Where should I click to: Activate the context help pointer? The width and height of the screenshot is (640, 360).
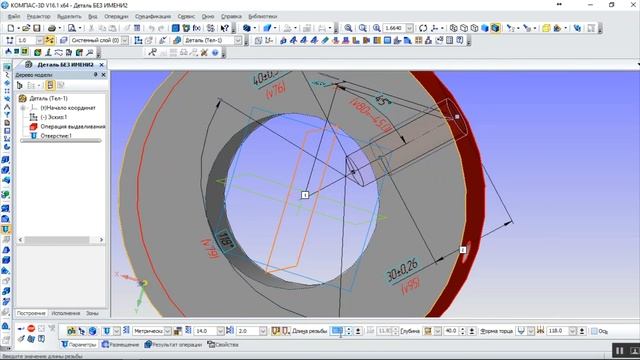point(224,28)
